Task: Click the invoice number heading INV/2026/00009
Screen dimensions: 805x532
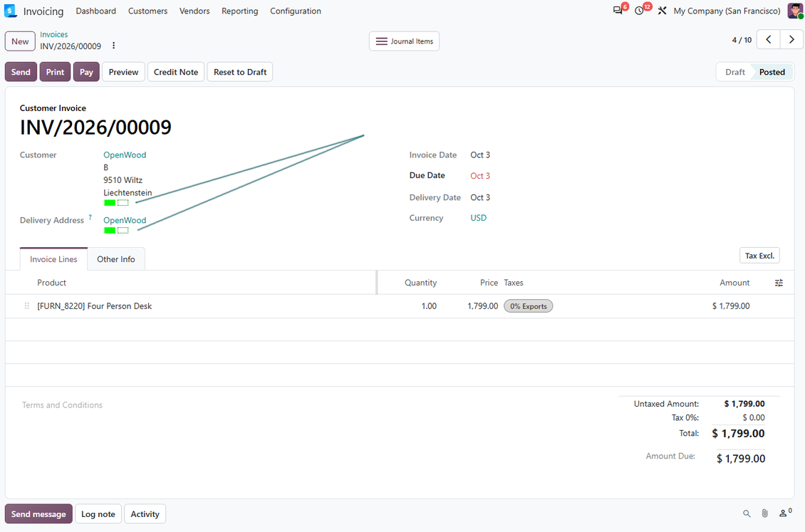Action: [95, 127]
